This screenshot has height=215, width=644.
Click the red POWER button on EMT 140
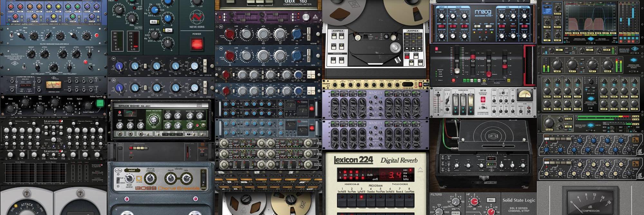click(483, 100)
